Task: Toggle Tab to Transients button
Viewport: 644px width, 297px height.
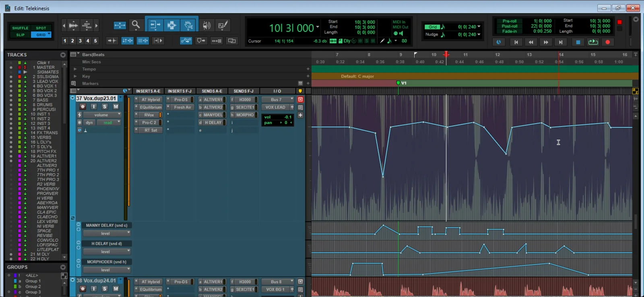Action: [112, 41]
